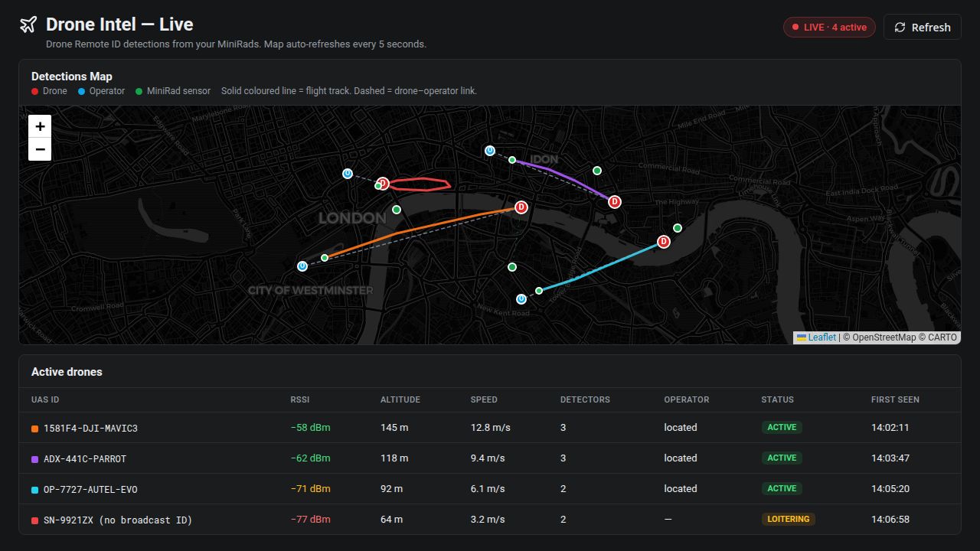Click sensor dot at start of orange track
The width and height of the screenshot is (980, 551).
coord(325,258)
